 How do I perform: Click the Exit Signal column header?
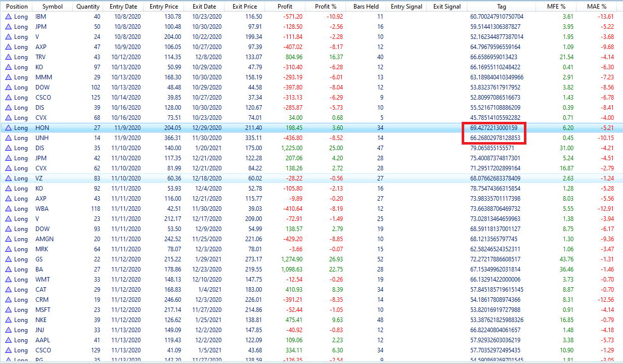click(x=447, y=7)
